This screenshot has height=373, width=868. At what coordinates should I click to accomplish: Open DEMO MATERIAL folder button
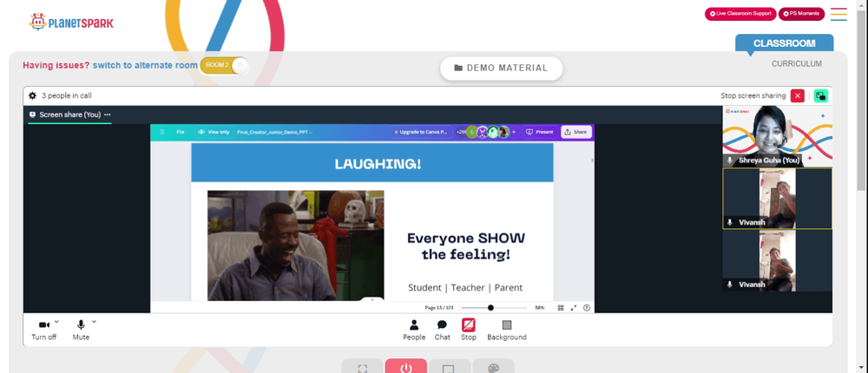pyautogui.click(x=502, y=68)
